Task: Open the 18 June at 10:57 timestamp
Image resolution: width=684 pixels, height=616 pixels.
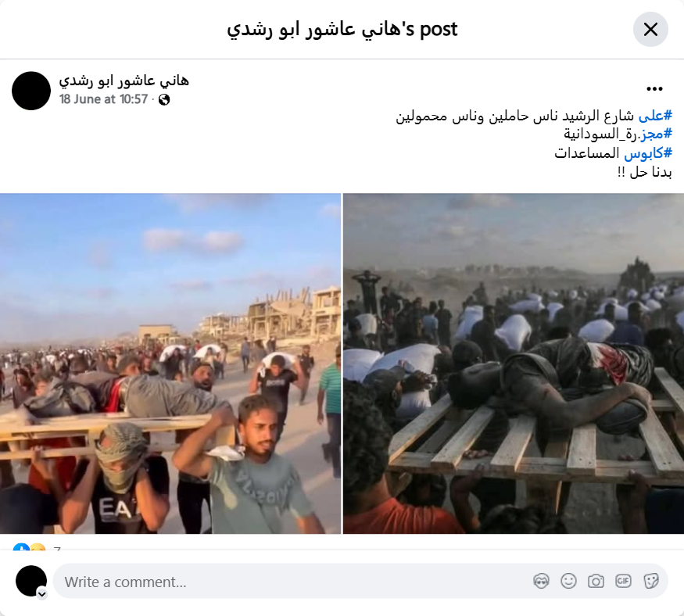Action: click(103, 99)
